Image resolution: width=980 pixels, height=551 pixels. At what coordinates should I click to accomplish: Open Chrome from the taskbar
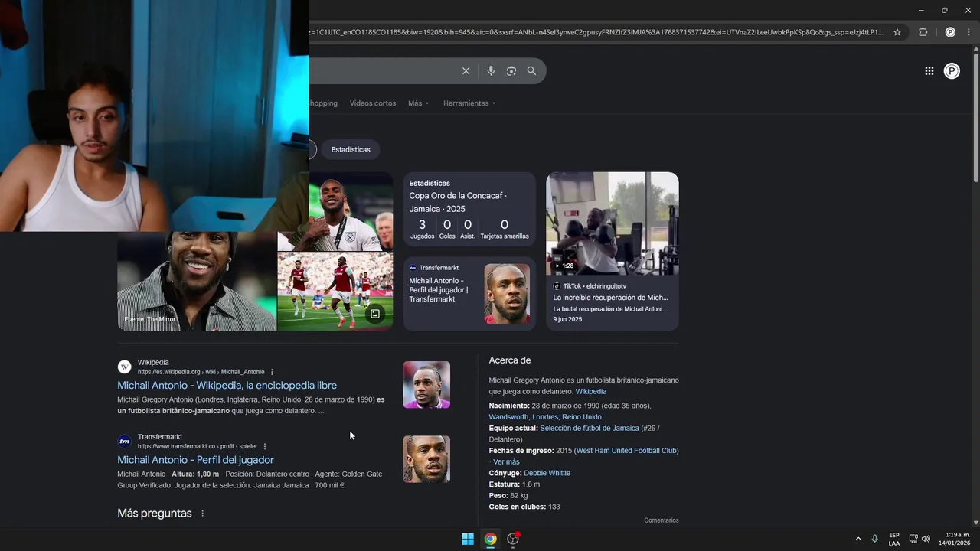490,539
